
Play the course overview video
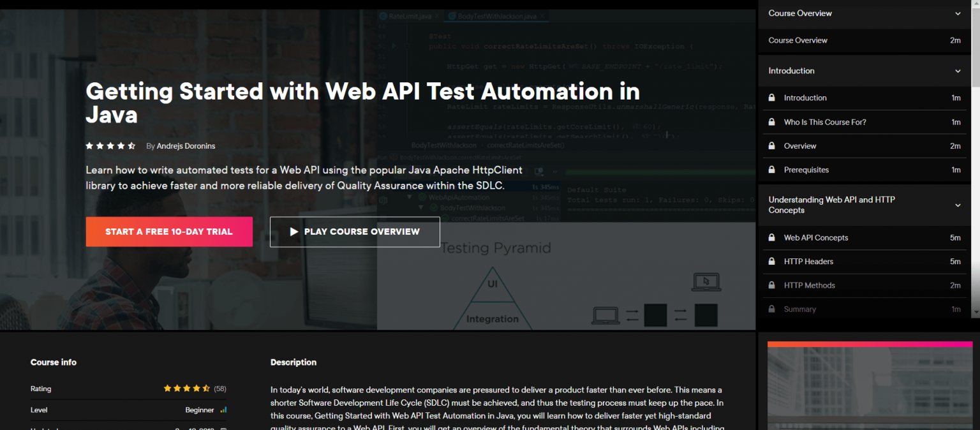click(355, 232)
